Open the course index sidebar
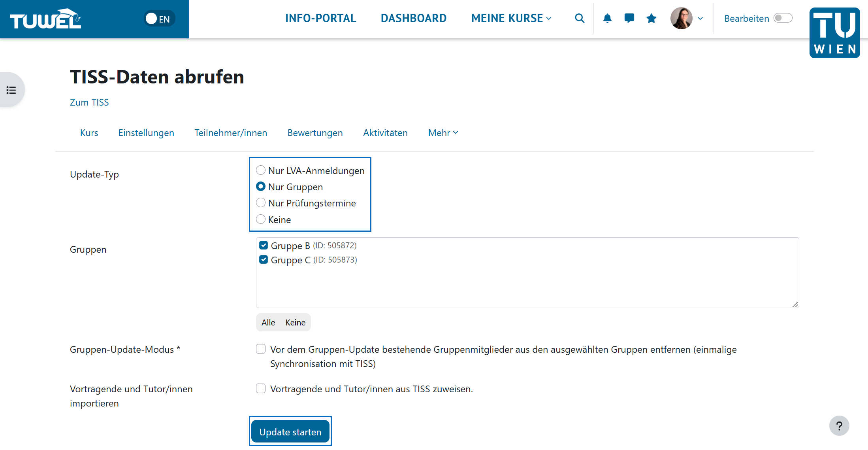 click(11, 89)
